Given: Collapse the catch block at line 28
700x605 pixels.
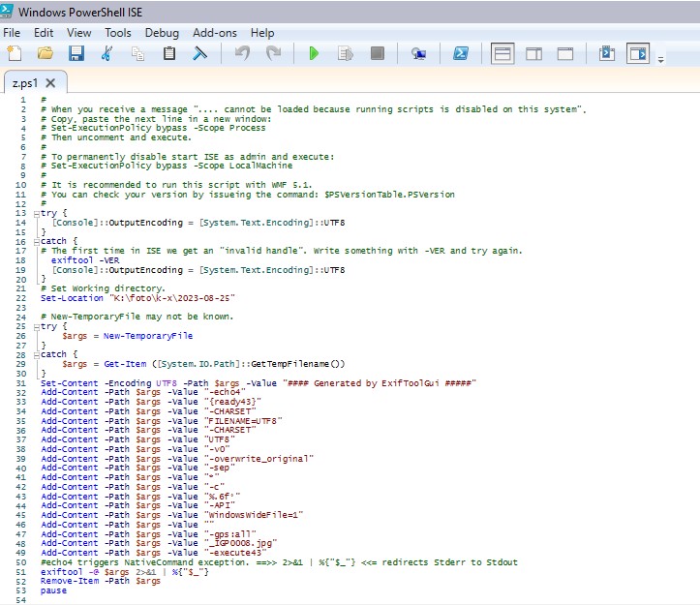Looking at the screenshot, I should click(36, 355).
